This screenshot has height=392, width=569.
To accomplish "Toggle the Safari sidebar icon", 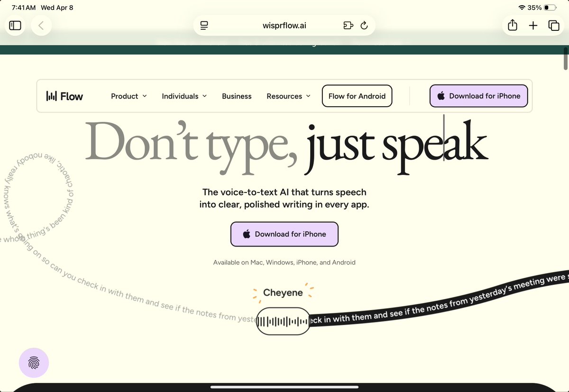I will pyautogui.click(x=15, y=26).
